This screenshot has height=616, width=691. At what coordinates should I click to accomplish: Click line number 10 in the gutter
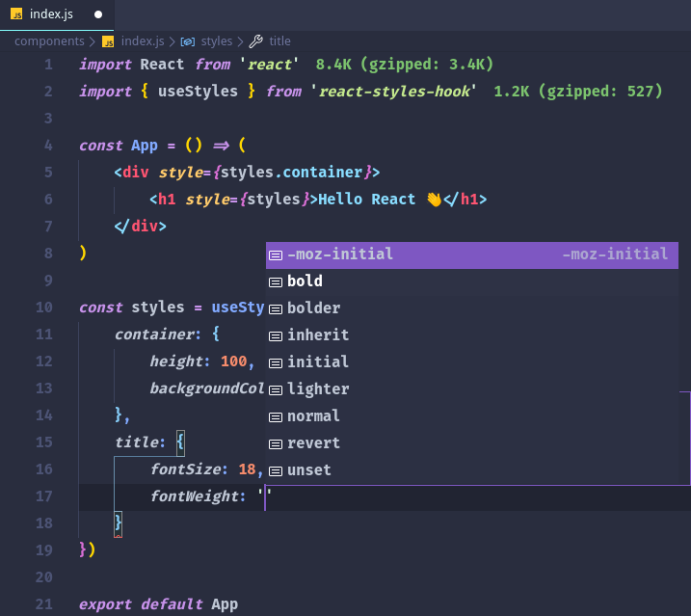click(44, 308)
